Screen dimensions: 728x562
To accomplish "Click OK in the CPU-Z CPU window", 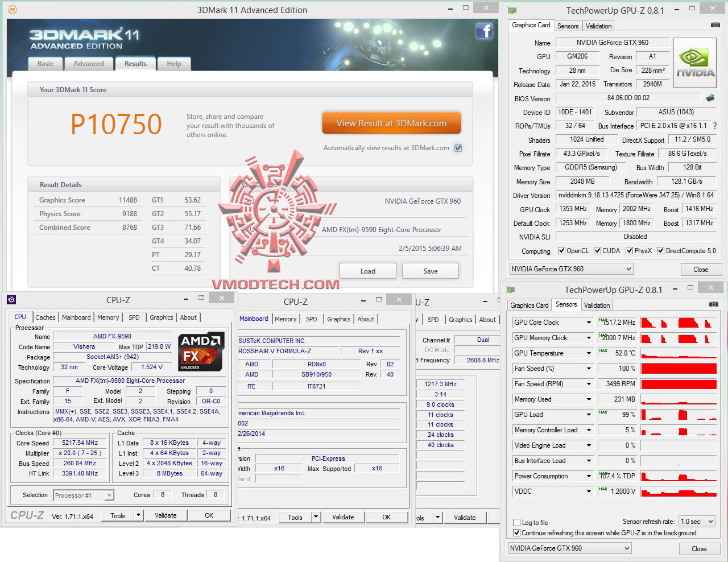I will click(x=209, y=515).
